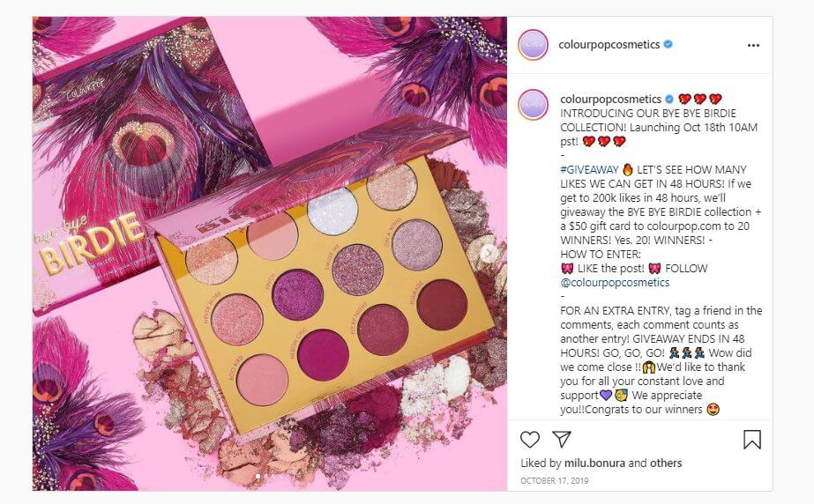
Task: Click the caption's colourpopcosmetics profile avatar
Action: click(534, 104)
